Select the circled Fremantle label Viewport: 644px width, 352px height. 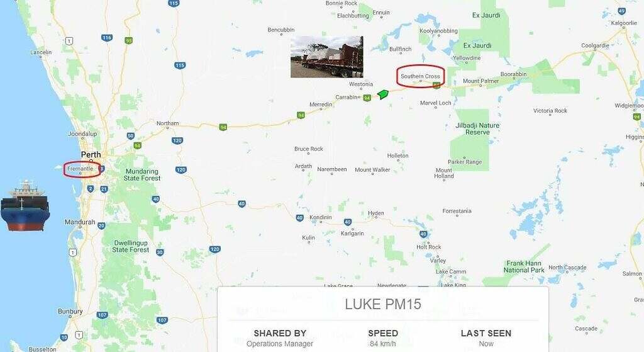pos(80,169)
